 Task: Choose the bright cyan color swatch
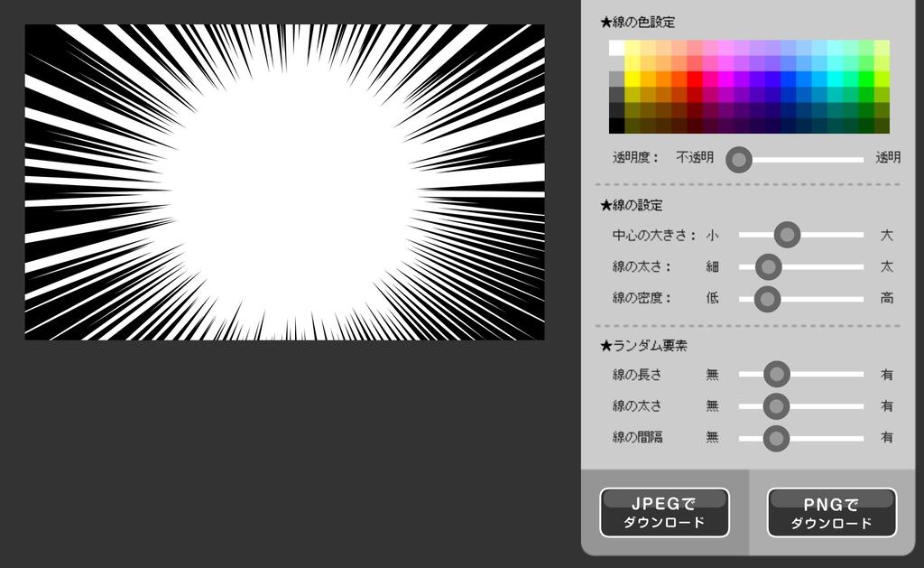[835, 79]
